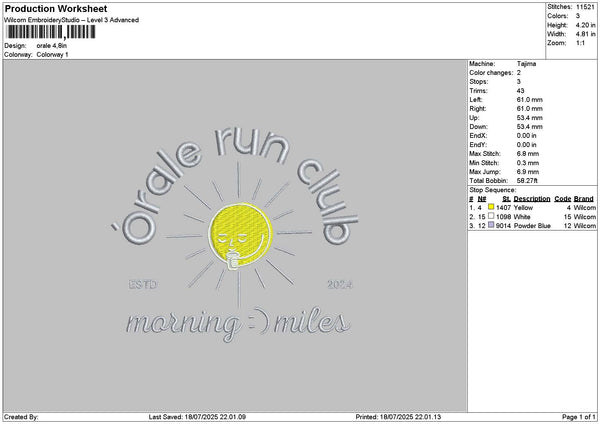The height and width of the screenshot is (424, 600).
Task: Click the 'Description' column header
Action: [x=532, y=199]
